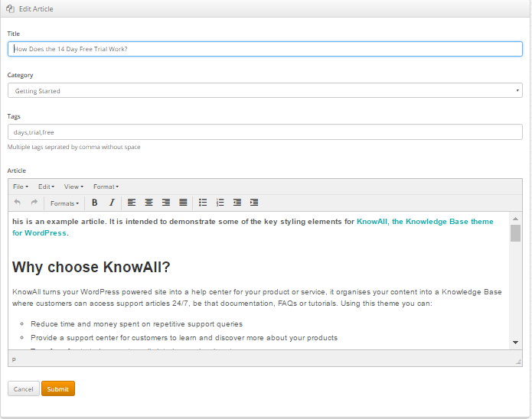Align text left
This screenshot has height=419, width=532.
(x=132, y=203)
